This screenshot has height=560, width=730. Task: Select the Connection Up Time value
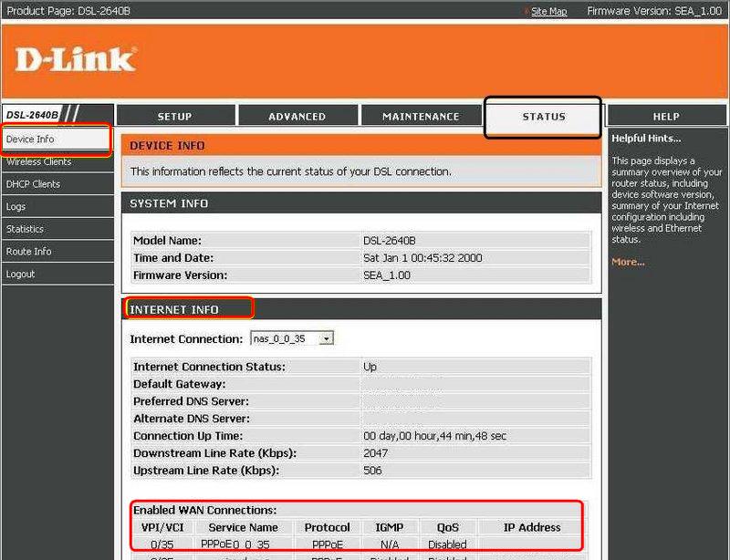tap(435, 436)
